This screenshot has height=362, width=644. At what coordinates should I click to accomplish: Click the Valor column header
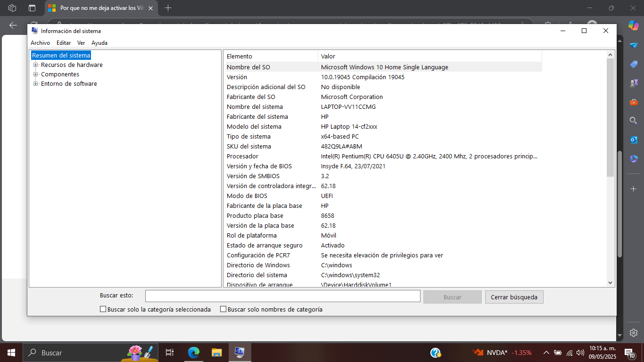click(430, 56)
